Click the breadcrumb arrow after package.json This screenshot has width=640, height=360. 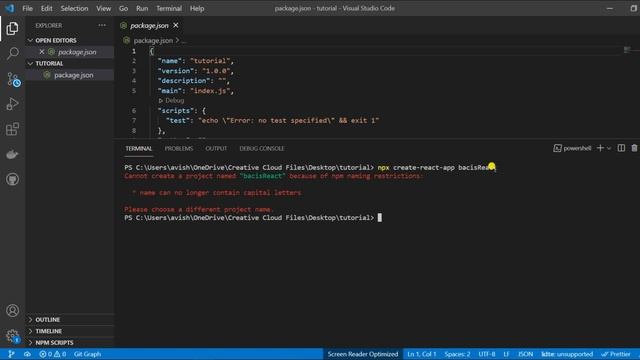177,40
